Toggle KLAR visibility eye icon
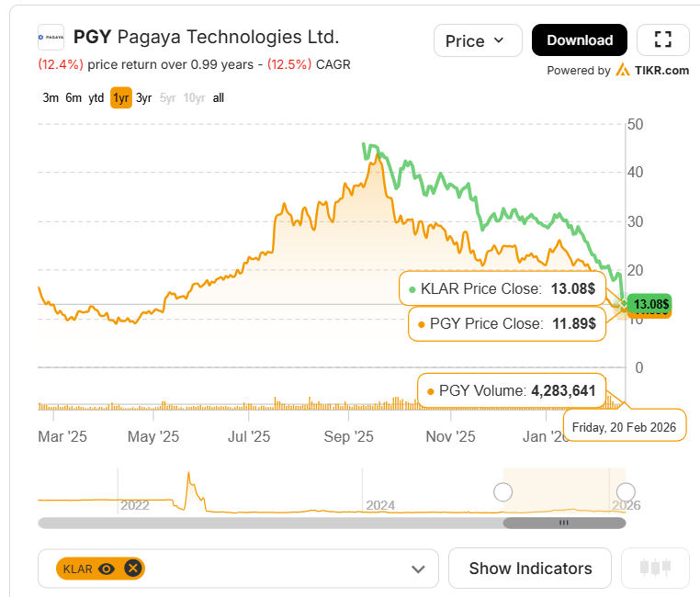 pos(107,569)
